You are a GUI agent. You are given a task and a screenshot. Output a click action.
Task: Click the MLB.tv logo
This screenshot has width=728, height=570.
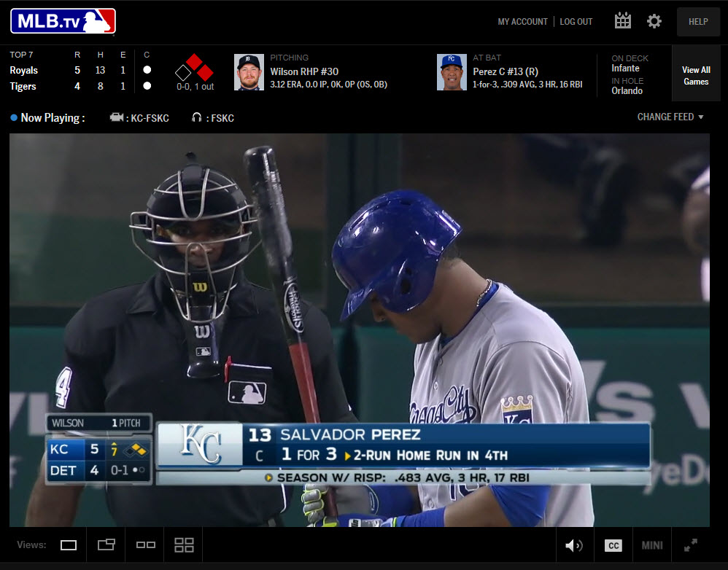(63, 21)
